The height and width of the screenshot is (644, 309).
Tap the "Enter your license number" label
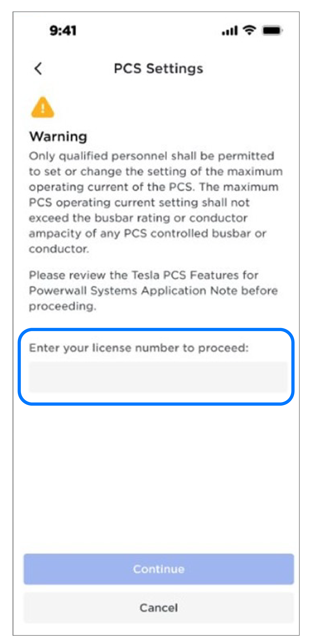pos(139,348)
